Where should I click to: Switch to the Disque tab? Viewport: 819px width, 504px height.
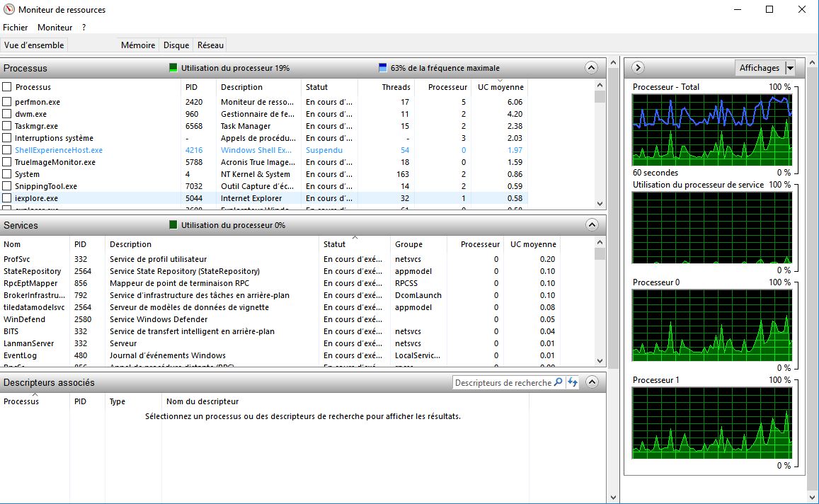point(176,45)
